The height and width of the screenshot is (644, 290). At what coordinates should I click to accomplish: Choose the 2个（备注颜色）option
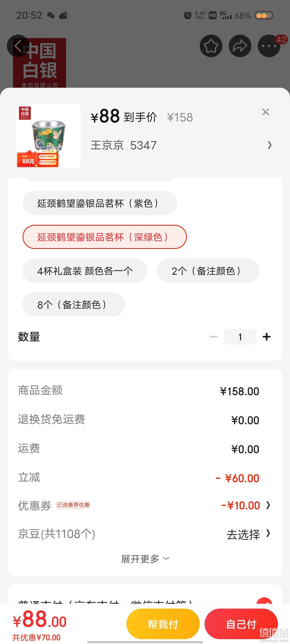[208, 271]
